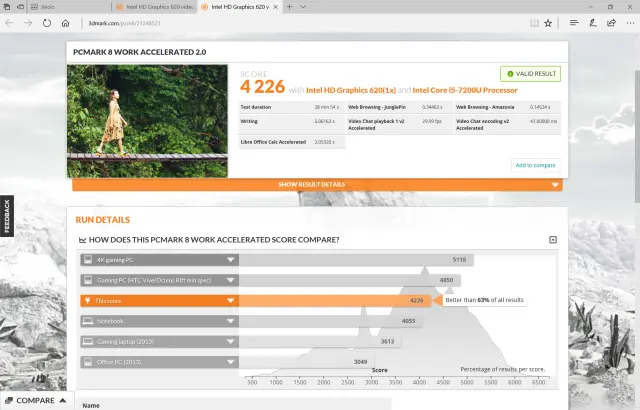Expand the Notebook comparison row

tap(231, 321)
